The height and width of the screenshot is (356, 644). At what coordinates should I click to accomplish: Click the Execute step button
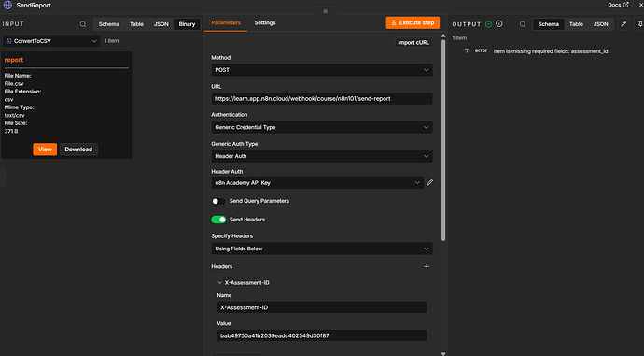[x=413, y=23]
